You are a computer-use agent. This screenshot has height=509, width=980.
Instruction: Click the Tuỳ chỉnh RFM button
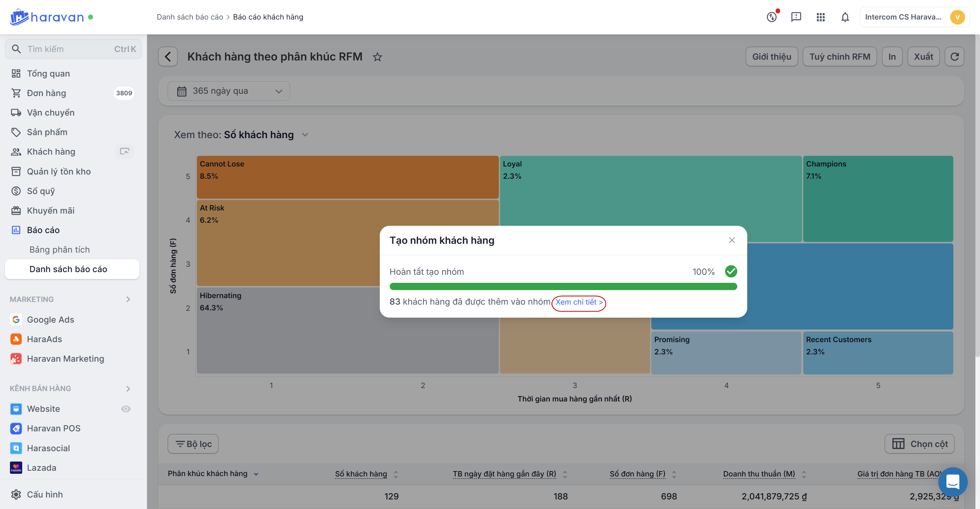[840, 57]
